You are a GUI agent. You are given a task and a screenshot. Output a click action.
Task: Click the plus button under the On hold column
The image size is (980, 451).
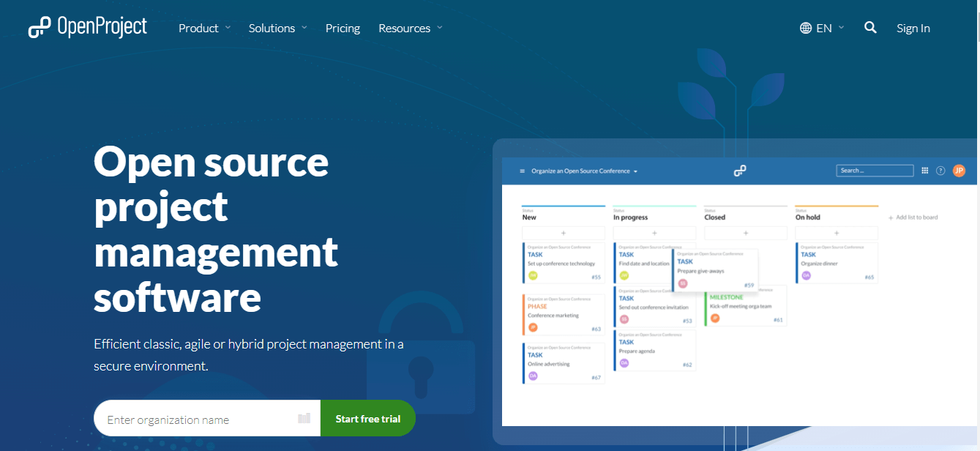[837, 233]
